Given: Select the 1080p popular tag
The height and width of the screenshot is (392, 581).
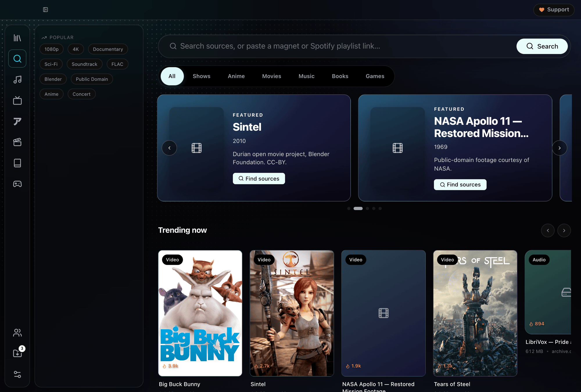Looking at the screenshot, I should 51,49.
